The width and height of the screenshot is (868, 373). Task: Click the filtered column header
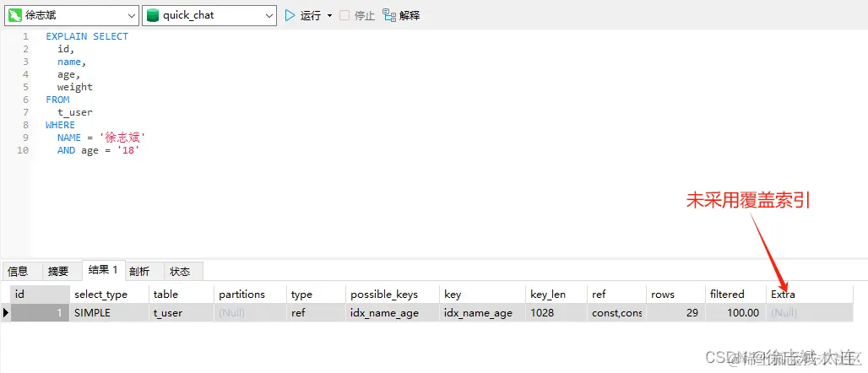[x=735, y=295]
